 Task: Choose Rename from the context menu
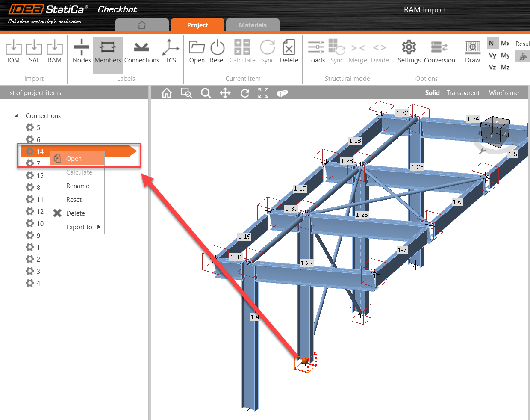(x=78, y=186)
